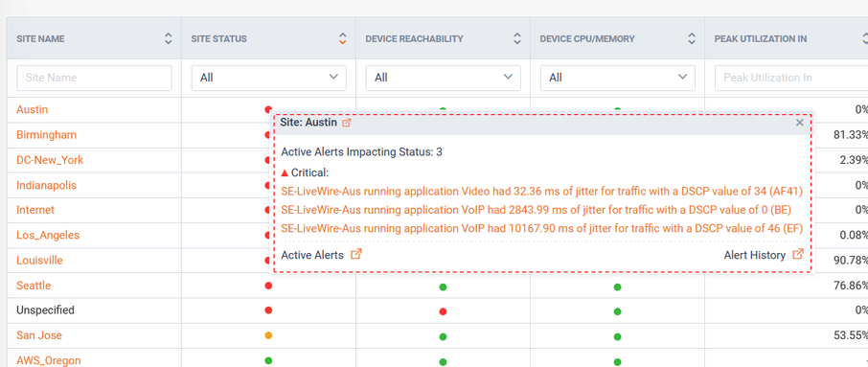The image size is (868, 367).
Task: Open the DC-New_York site link
Action: pos(50,160)
